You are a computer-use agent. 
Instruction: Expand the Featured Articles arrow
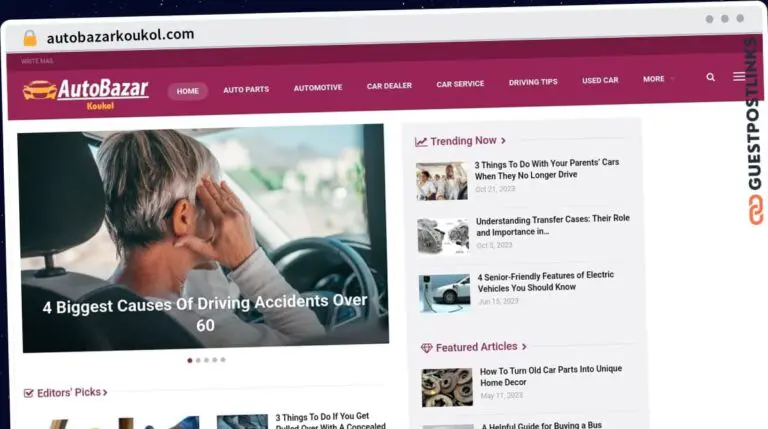[x=524, y=346]
